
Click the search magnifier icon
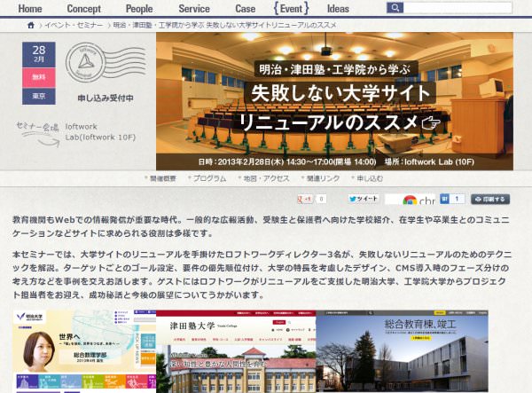395,7
